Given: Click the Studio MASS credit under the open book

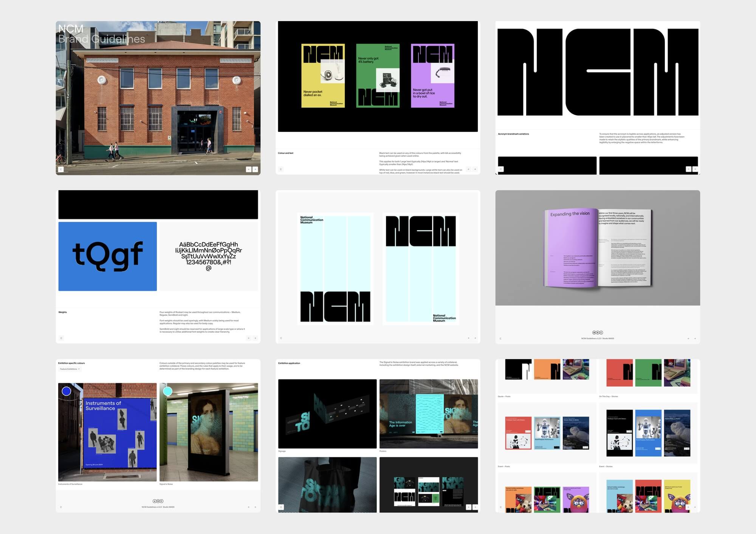Looking at the screenshot, I should [x=608, y=338].
